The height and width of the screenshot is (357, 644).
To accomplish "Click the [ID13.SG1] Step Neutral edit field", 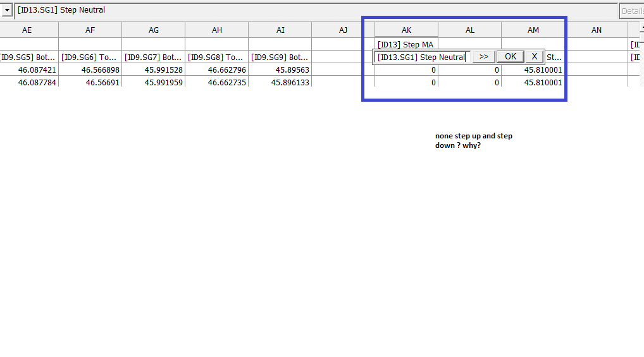I will click(x=422, y=57).
